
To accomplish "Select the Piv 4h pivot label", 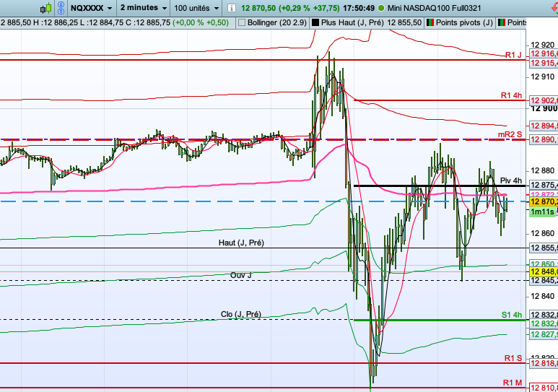I will point(511,180).
